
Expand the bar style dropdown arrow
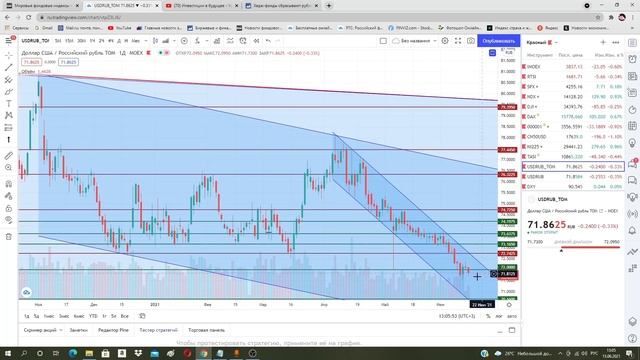[x=174, y=41]
